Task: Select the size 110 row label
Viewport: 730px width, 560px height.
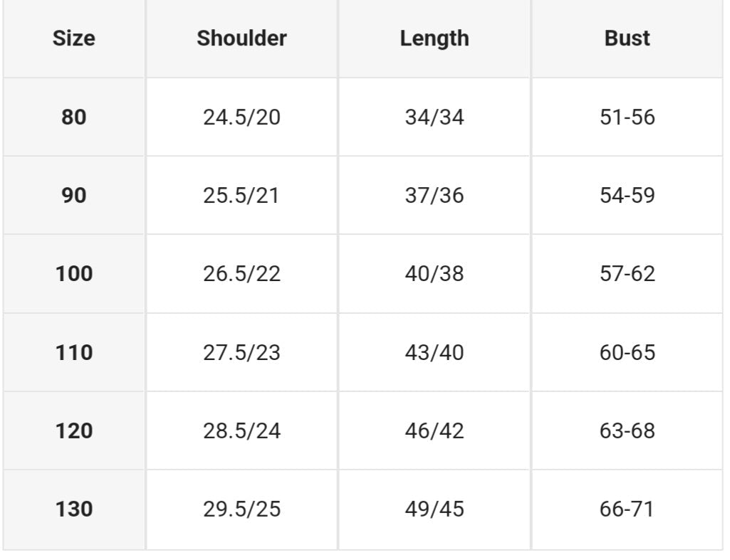Action: click(73, 352)
